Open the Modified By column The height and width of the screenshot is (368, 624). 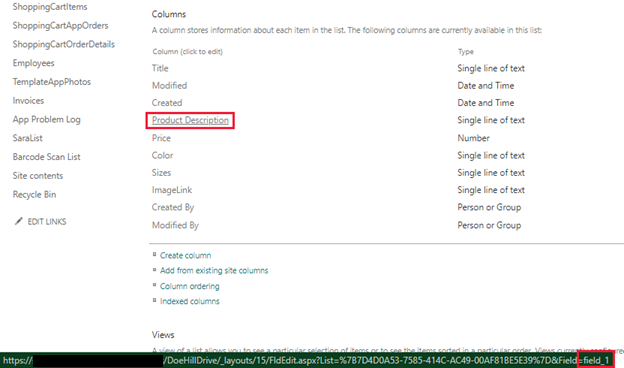point(175,225)
